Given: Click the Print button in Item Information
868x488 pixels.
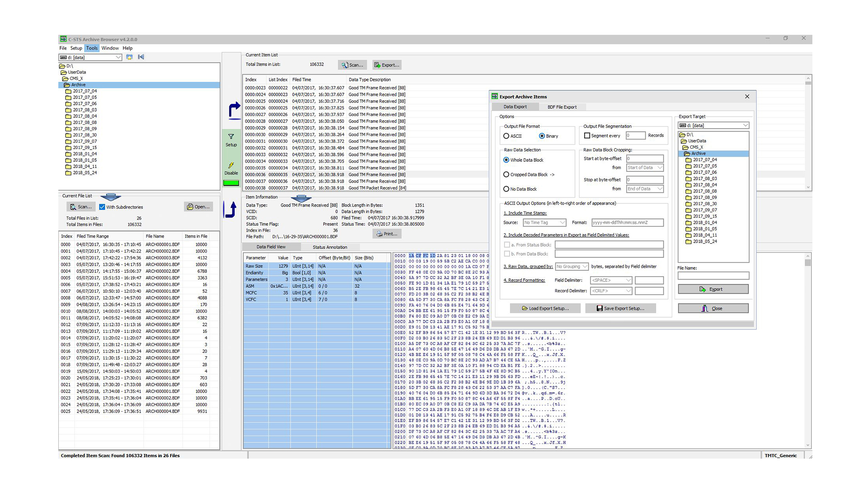Looking at the screenshot, I should pyautogui.click(x=387, y=234).
